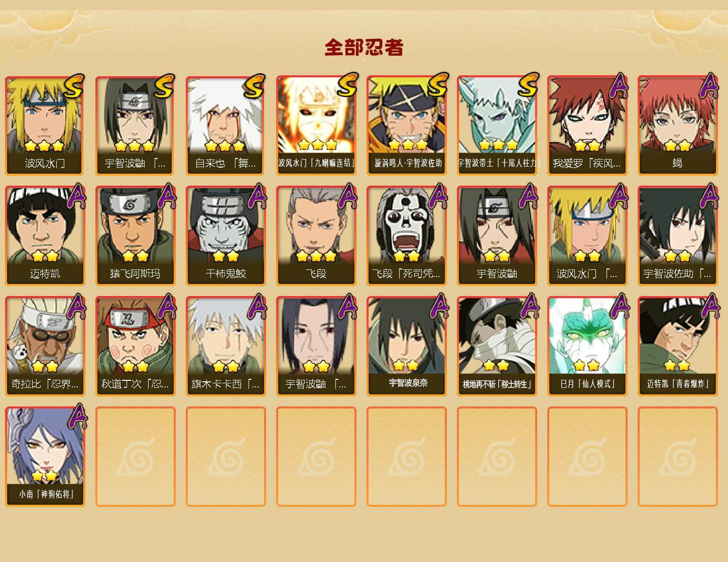728x562 pixels.
Task: Select the 波风水门 S-rank ninja card
Action: coord(45,125)
